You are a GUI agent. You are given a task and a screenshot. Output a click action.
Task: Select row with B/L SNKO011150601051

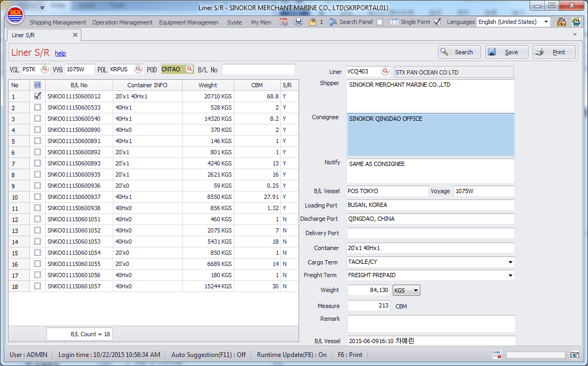pos(153,219)
